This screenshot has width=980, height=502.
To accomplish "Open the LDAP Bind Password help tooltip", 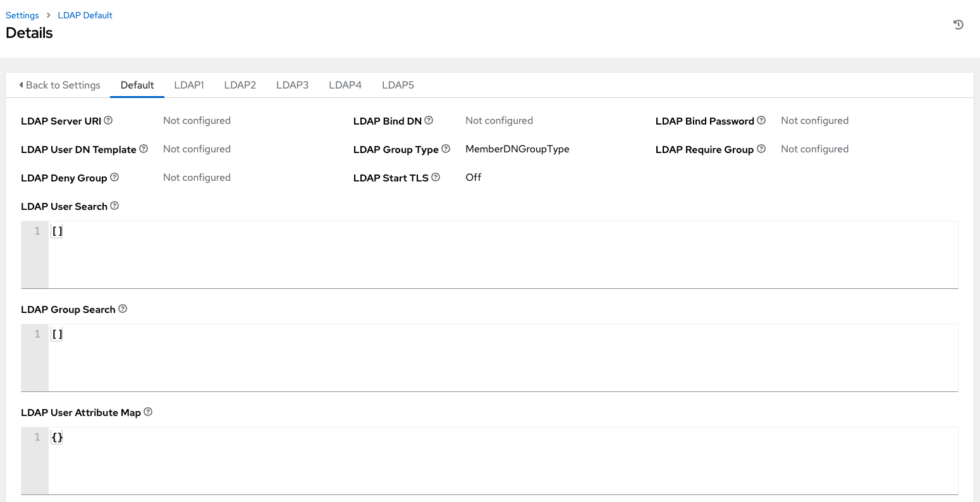I will click(x=761, y=120).
